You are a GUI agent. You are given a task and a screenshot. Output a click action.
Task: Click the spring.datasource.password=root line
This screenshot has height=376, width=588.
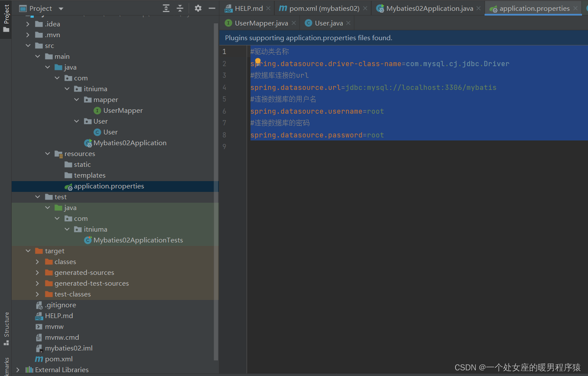317,135
